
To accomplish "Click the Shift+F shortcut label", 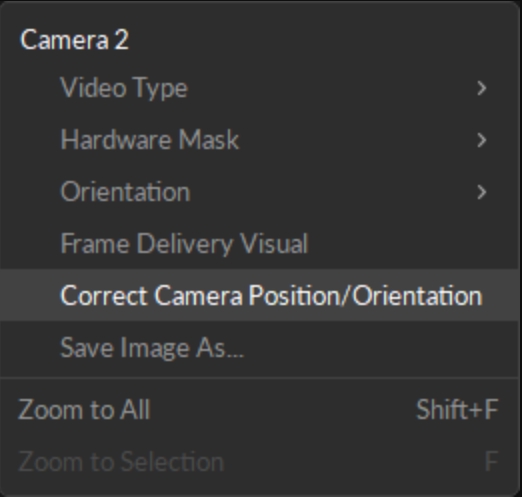I will (x=457, y=410).
